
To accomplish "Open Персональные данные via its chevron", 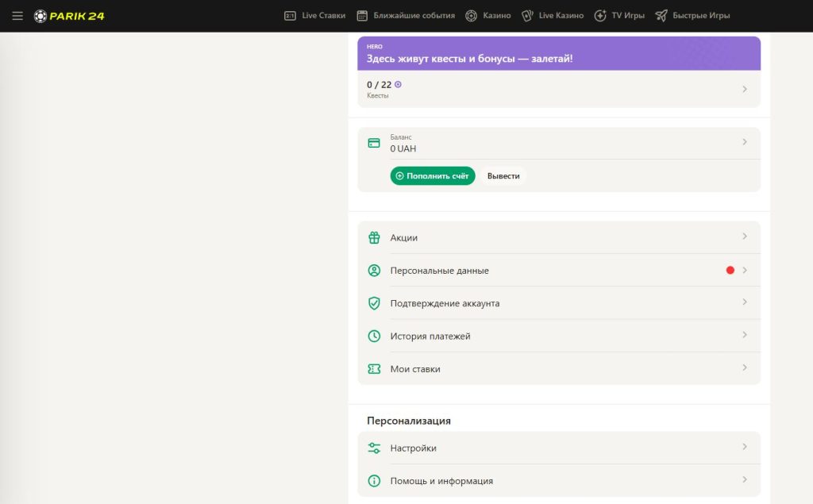I will pyautogui.click(x=744, y=270).
